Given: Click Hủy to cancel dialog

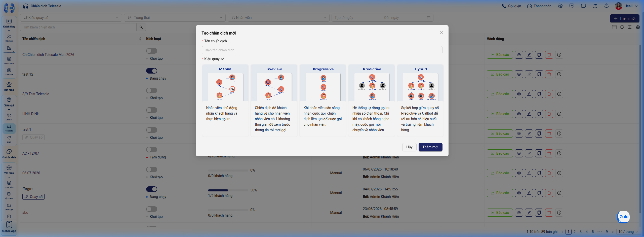Looking at the screenshot, I should click(x=409, y=147).
